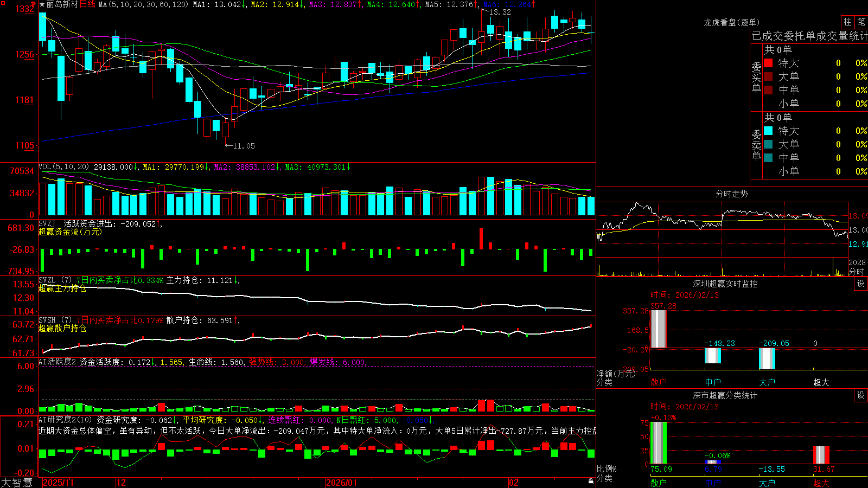Click the teal 大单 swatch under 委卖单
The image size is (868, 488).
(x=768, y=144)
